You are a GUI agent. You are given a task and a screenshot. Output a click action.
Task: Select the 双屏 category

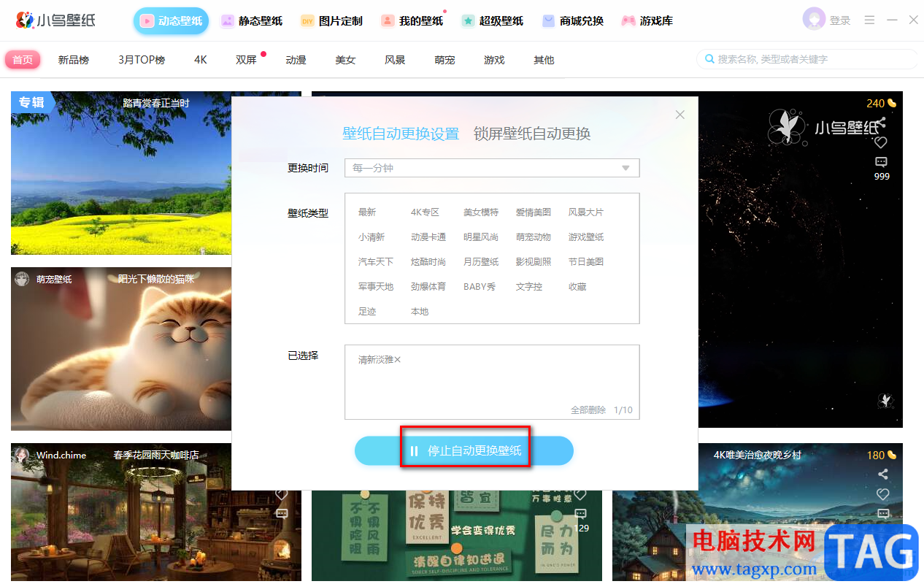(x=246, y=60)
